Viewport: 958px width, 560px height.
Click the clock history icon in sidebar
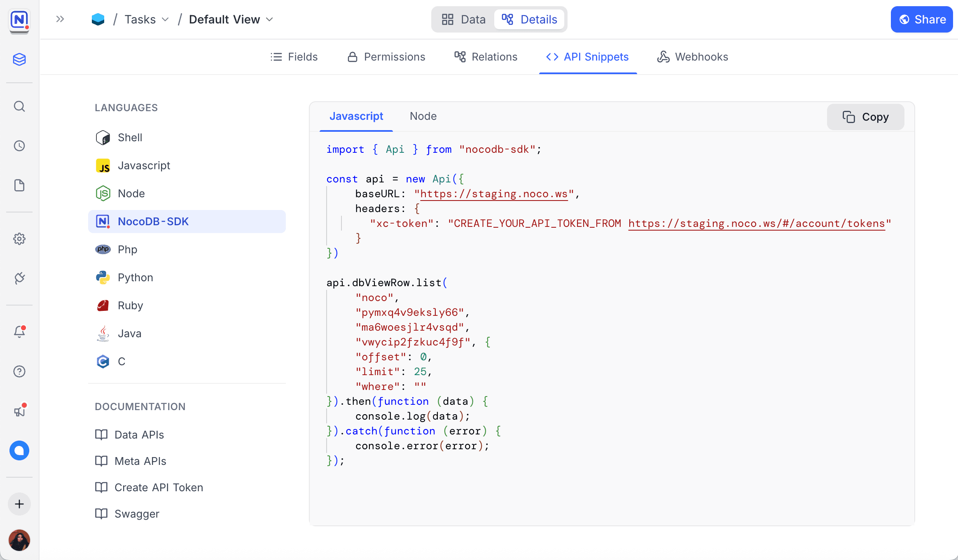click(x=19, y=146)
